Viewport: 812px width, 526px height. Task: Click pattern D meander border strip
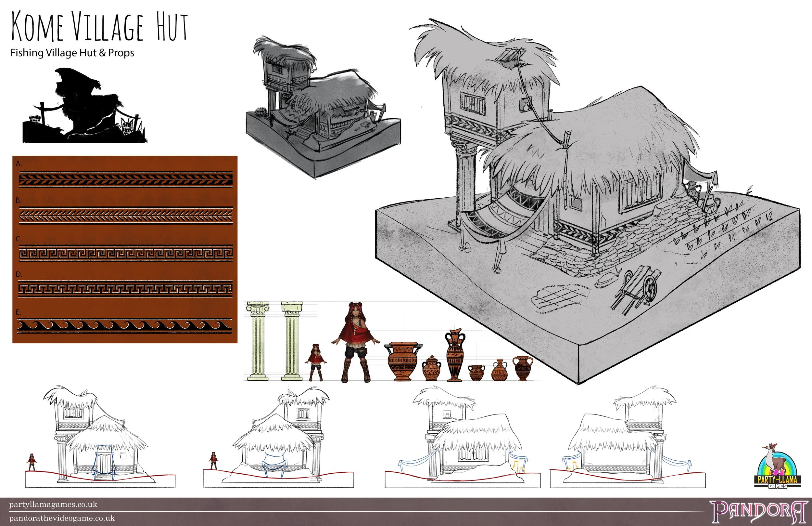click(x=125, y=289)
